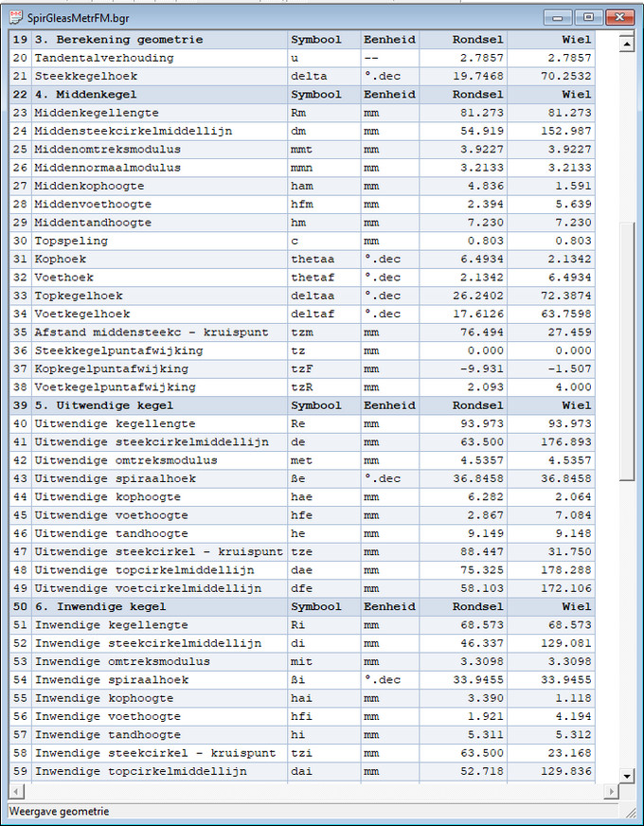The image size is (644, 826).
Task: Click row number 22 in the table
Action: (20, 95)
